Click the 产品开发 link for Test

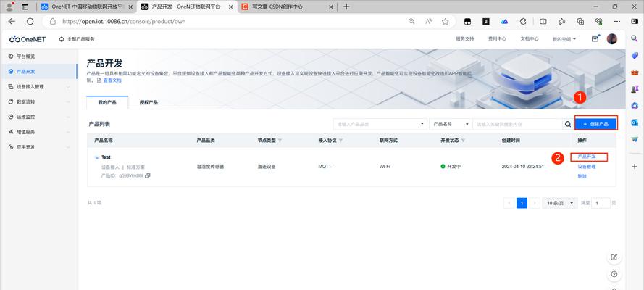coord(587,157)
